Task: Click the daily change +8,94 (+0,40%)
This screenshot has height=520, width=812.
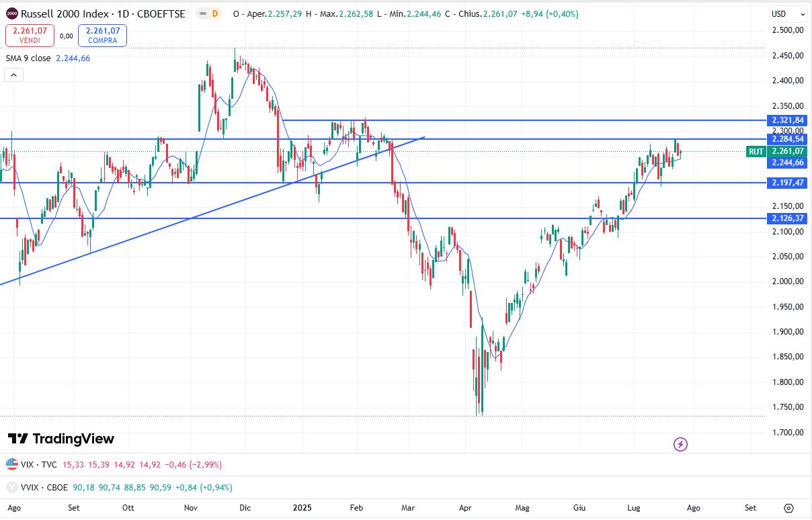Action: [x=551, y=13]
